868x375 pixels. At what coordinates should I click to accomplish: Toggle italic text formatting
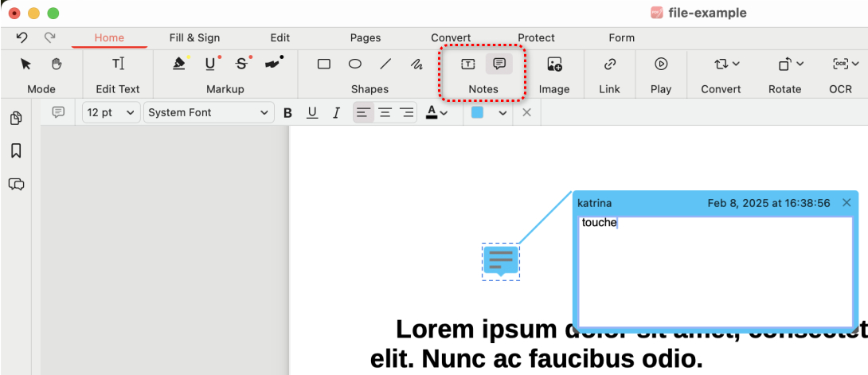coord(336,113)
